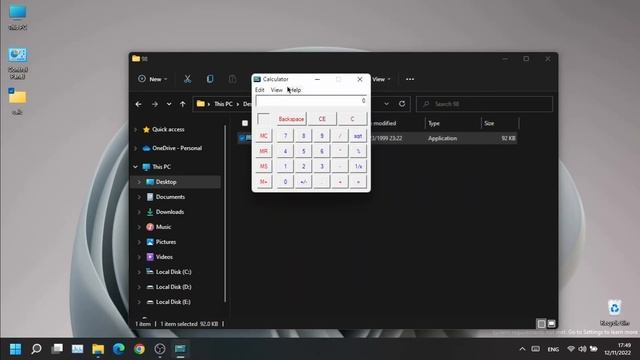This screenshot has height=360, width=640.
Task: Go forward with the Explorer forward arrow
Action: click(155, 104)
